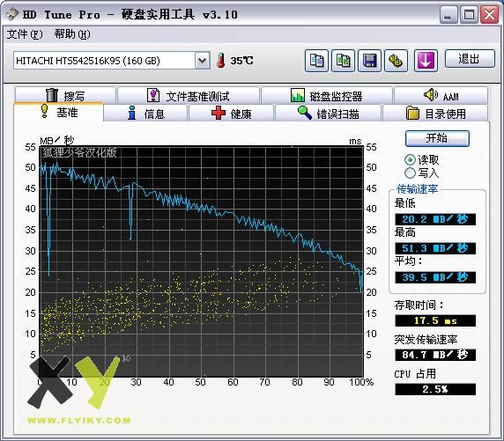Minimize the HD Tune Pro window
This screenshot has width=504, height=441.
click(x=448, y=14)
